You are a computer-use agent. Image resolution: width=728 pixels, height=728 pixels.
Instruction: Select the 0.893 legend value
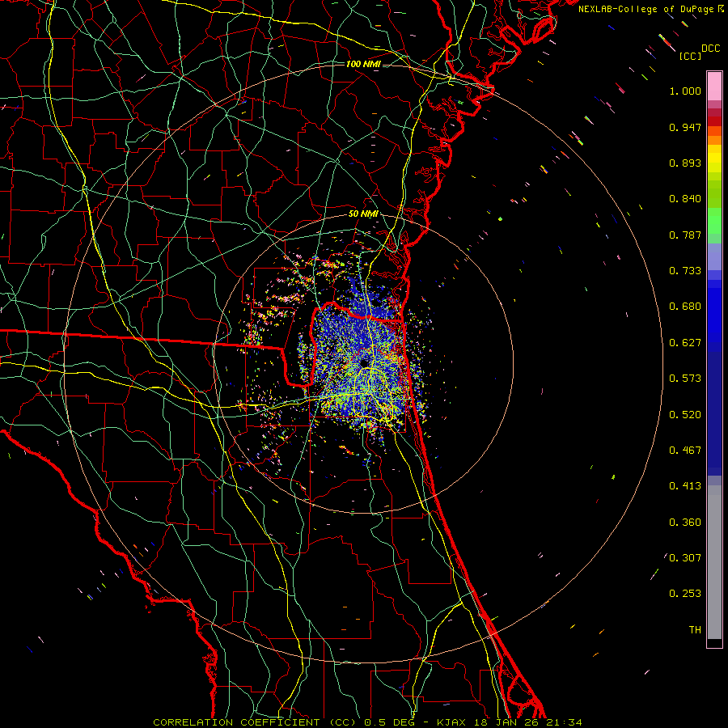point(685,163)
